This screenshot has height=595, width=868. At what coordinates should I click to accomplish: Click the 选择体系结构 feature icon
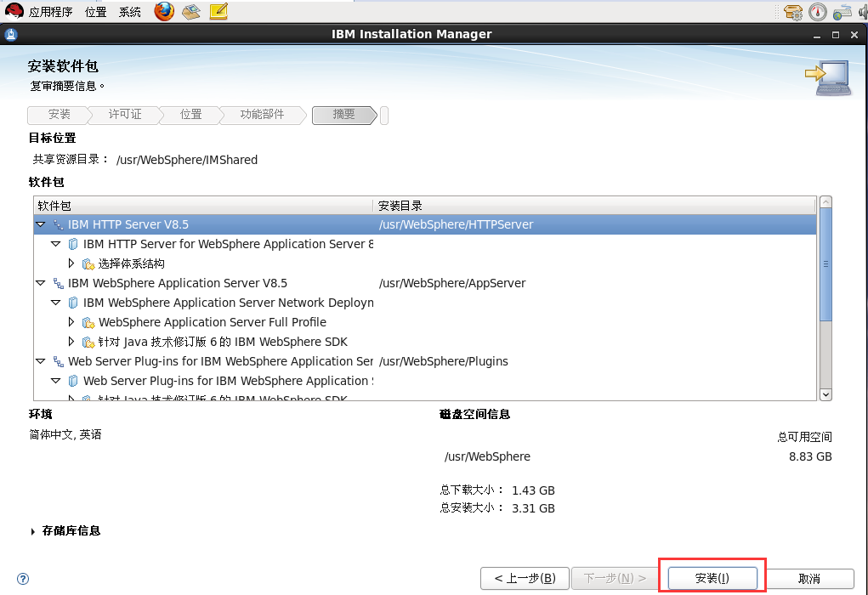88,264
